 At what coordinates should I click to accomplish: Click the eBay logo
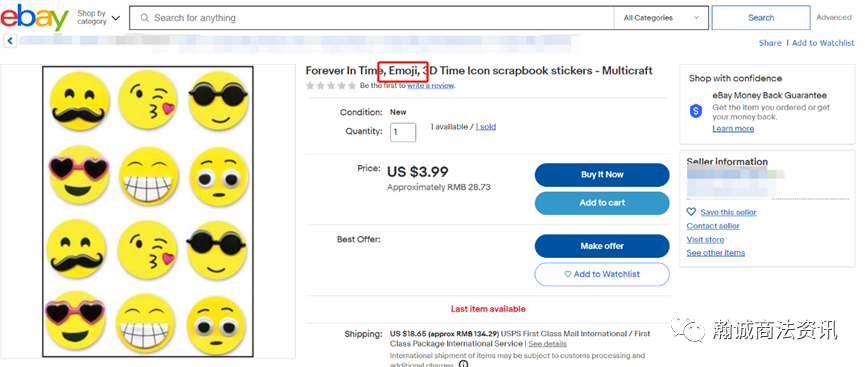click(34, 17)
